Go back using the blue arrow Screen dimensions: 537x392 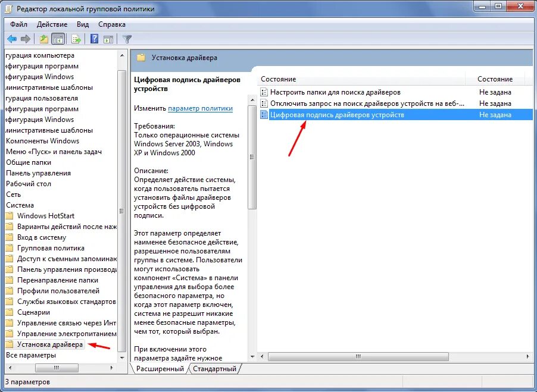click(x=12, y=39)
